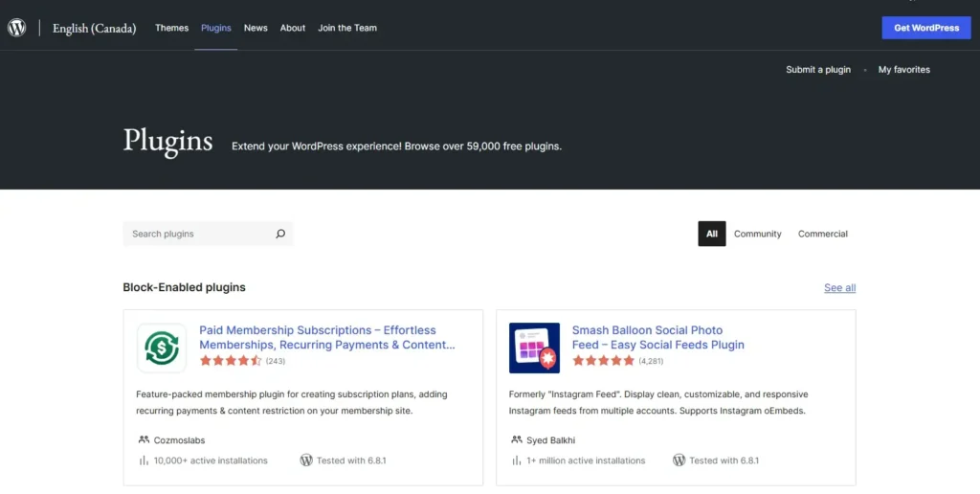This screenshot has width=980, height=494.
Task: Click Cozmoslabs author name
Action: click(179, 440)
